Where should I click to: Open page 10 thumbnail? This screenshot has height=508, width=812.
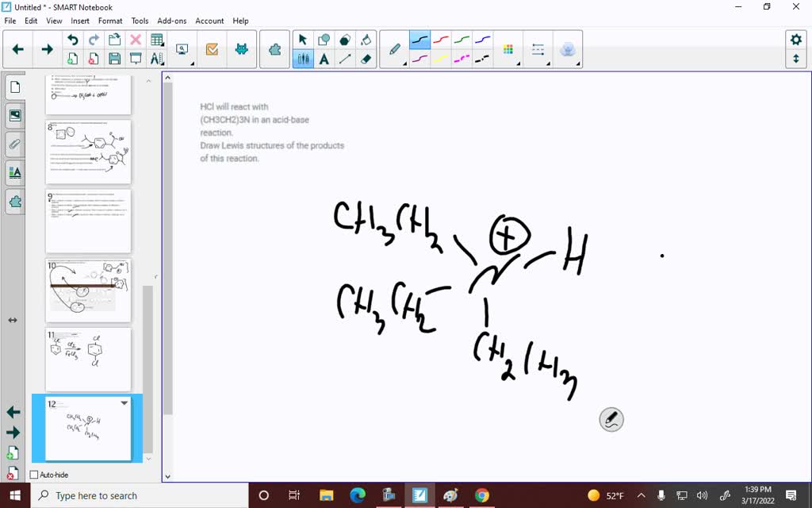tap(88, 291)
